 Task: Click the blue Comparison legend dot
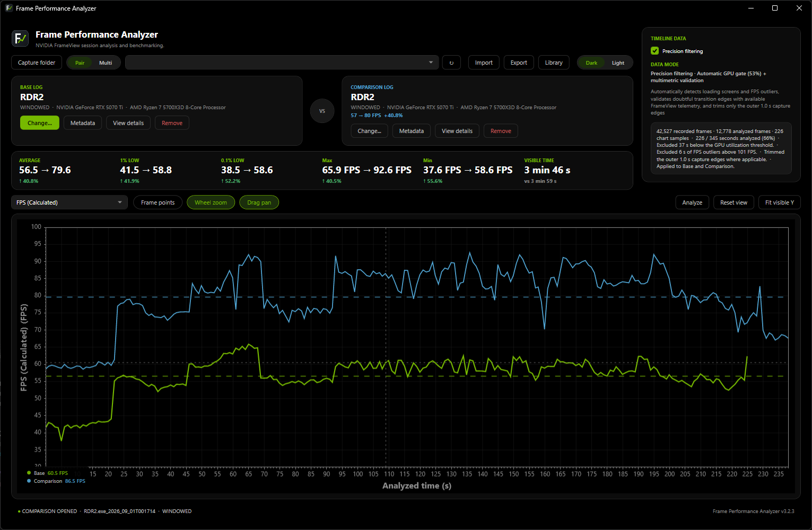[x=29, y=481]
